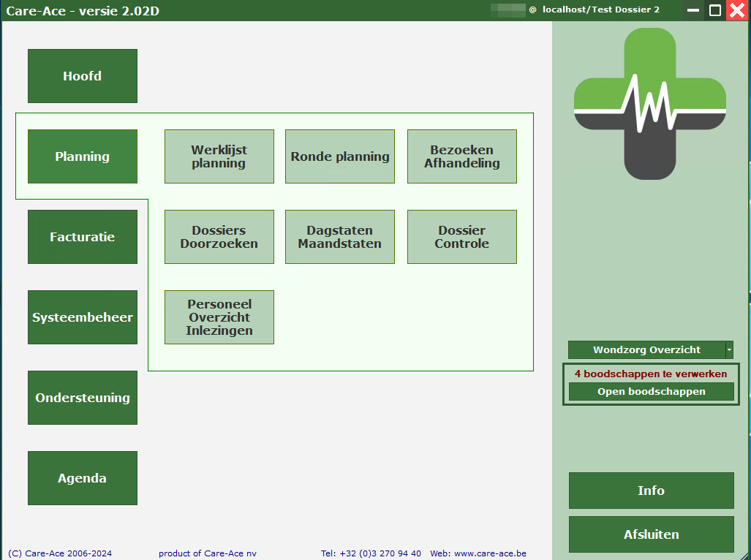The width and height of the screenshot is (751, 560).
Task: Open the Hoofd menu section
Action: point(83,76)
